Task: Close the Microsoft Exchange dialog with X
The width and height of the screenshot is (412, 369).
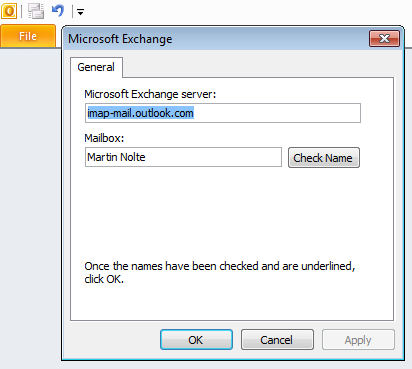Action: [x=384, y=38]
